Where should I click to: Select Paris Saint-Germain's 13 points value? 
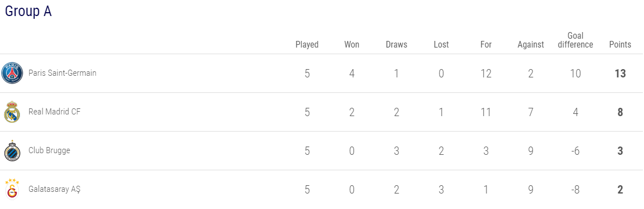pyautogui.click(x=620, y=74)
